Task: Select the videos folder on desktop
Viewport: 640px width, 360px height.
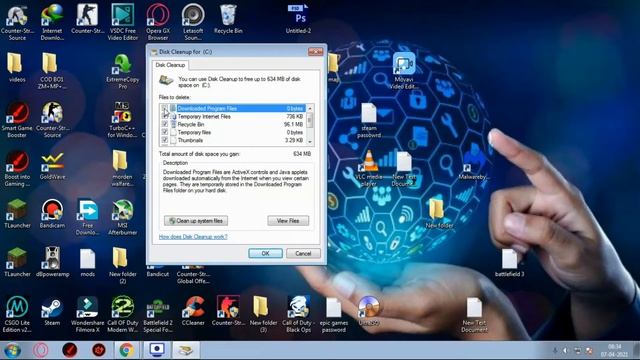Action: tap(17, 68)
